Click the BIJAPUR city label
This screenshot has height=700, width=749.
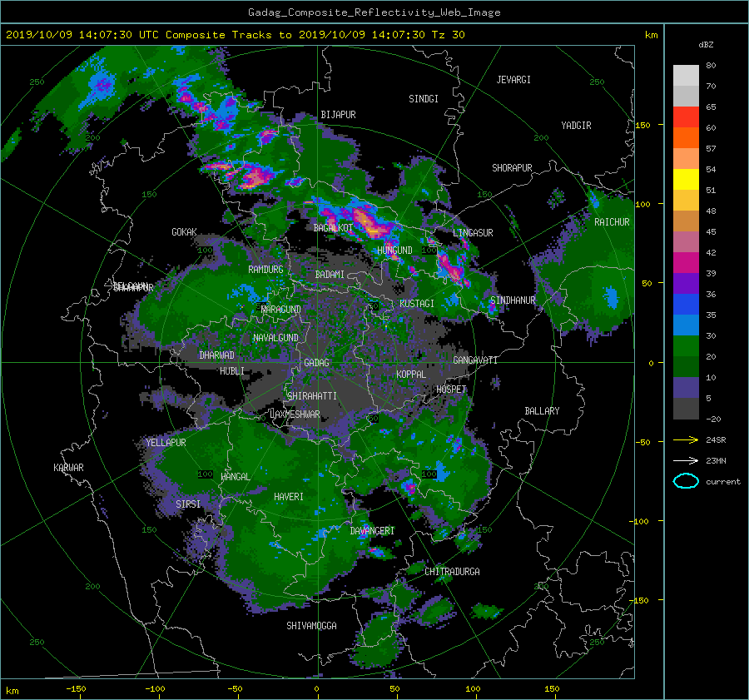click(338, 115)
